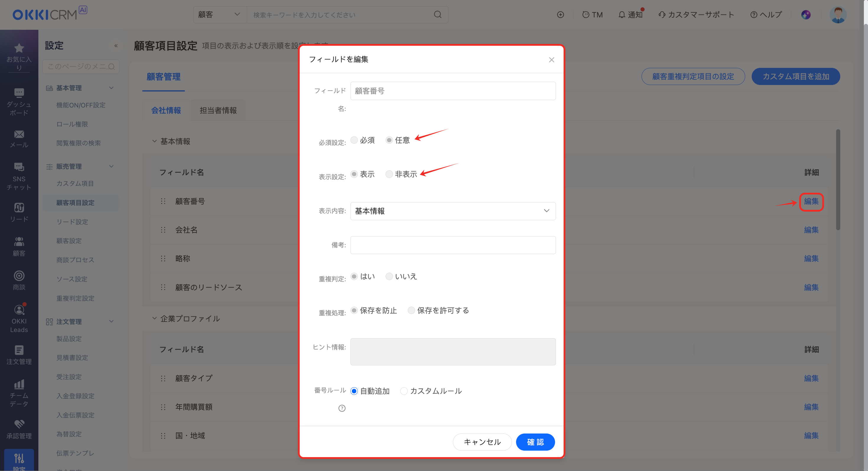Viewport: 868px width, 471px height.
Task: Open 機能ON/OFF設定 menu item
Action: (x=81, y=105)
